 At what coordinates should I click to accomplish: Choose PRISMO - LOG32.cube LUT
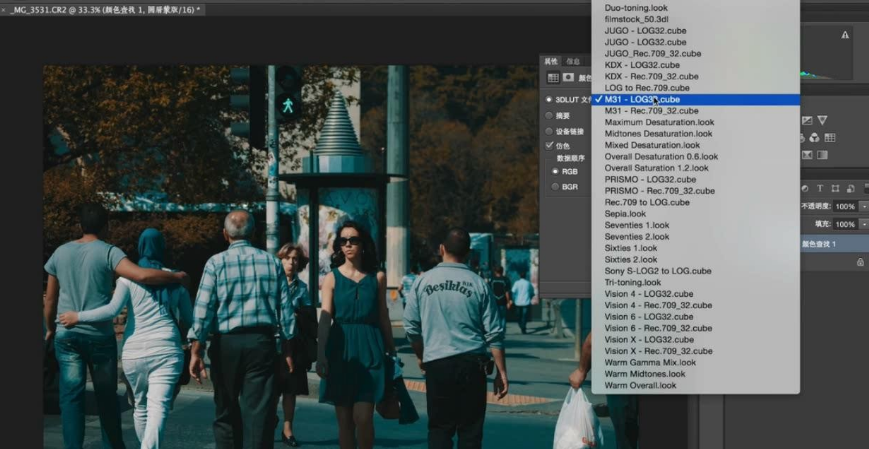696,180
